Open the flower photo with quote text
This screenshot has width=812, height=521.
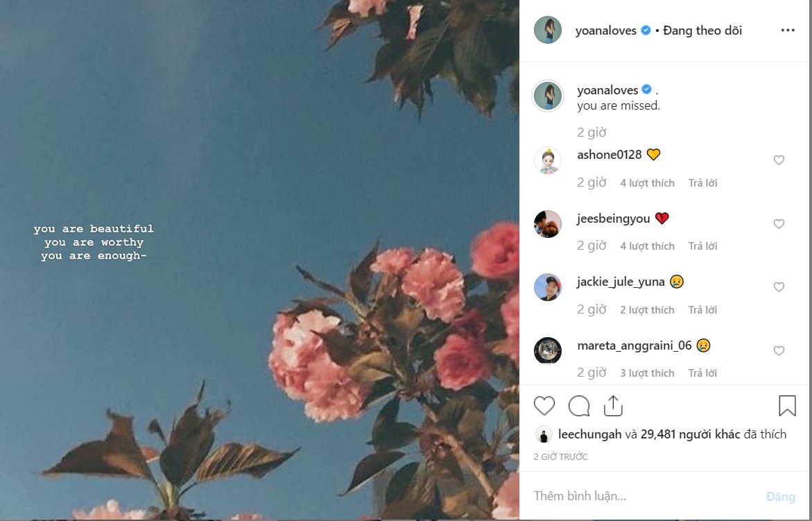point(259,260)
